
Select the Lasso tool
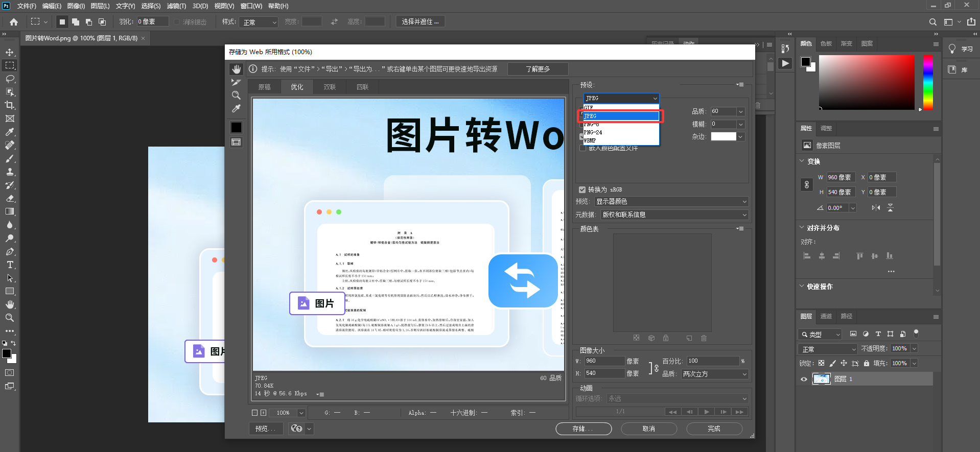click(10, 79)
